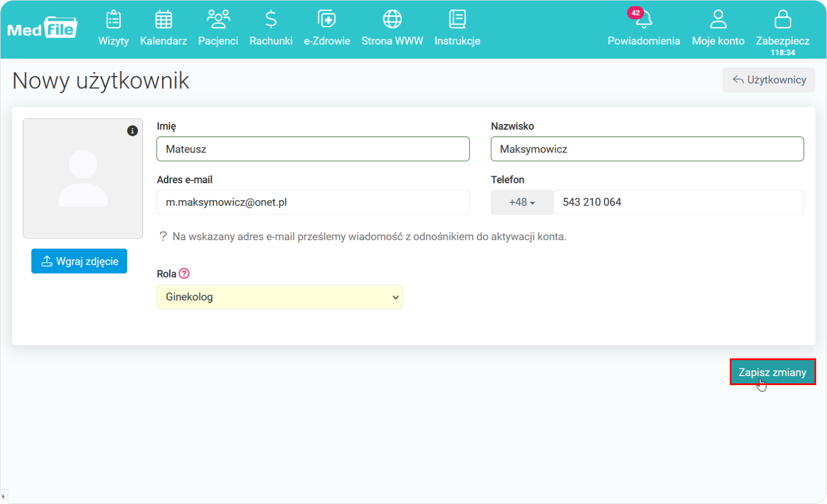
Task: Click the Pacjenci menu label
Action: point(218,41)
